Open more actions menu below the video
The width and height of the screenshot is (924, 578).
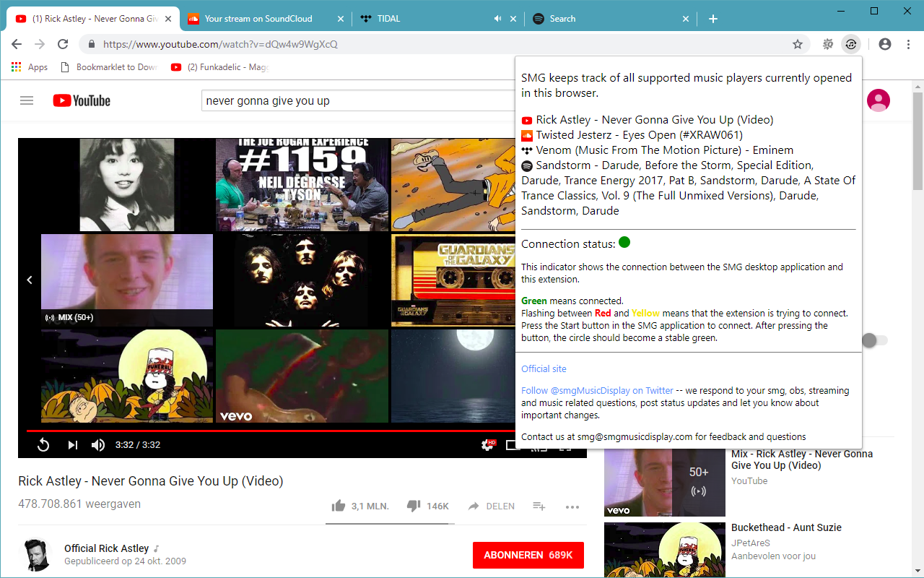click(572, 506)
